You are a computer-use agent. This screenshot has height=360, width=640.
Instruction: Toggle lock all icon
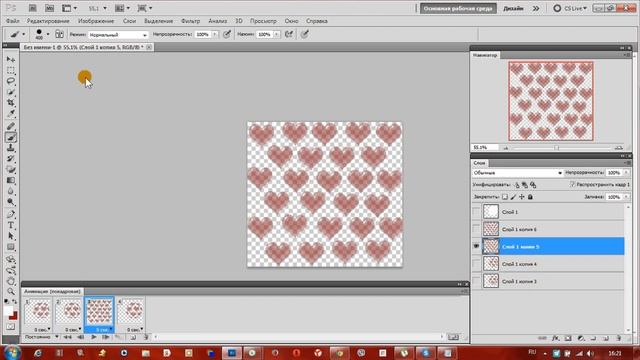pos(530,197)
